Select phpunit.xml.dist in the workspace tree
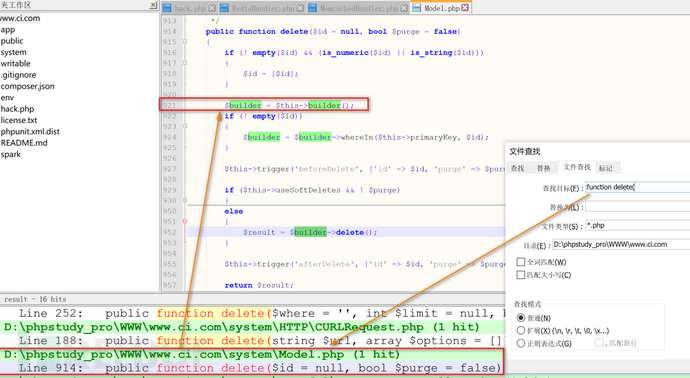 [x=30, y=132]
